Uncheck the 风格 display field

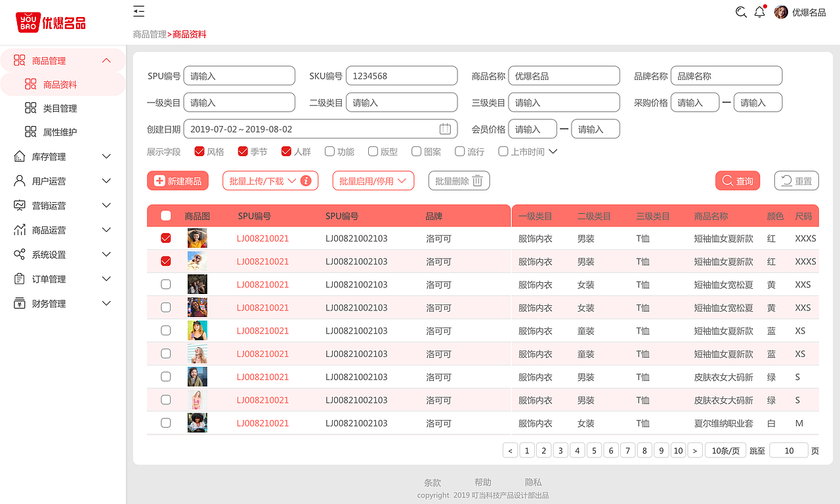[x=199, y=151]
